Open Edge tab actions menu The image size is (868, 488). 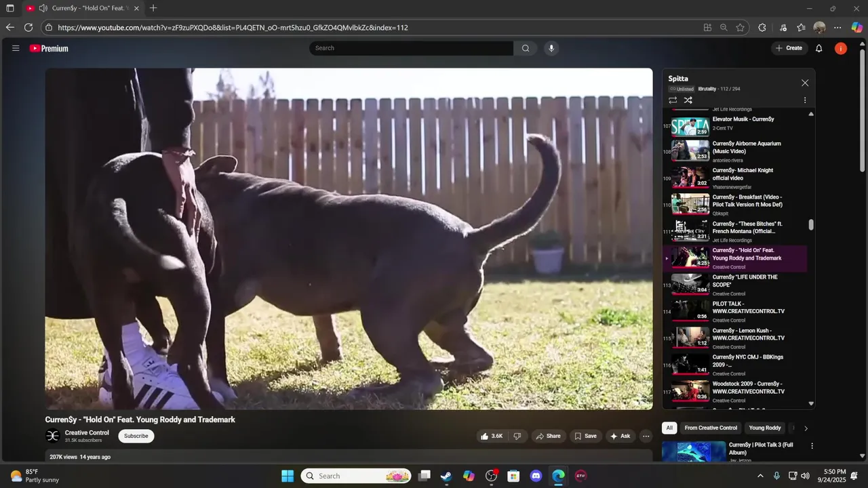[x=10, y=8]
